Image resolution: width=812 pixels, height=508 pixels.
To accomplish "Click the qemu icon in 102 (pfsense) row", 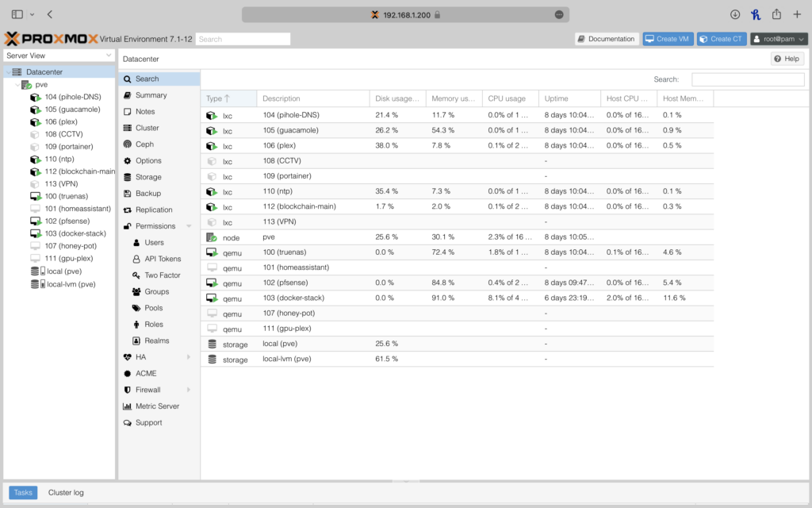I will coord(212,283).
